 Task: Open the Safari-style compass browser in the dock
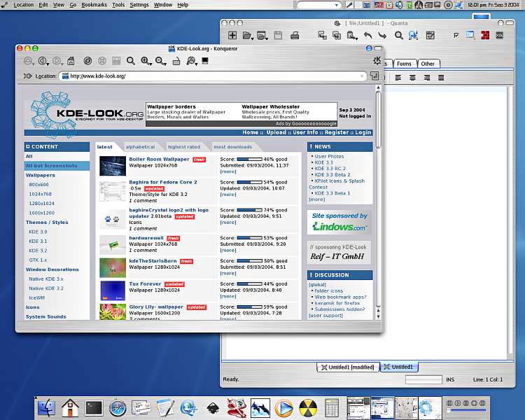click(x=118, y=408)
